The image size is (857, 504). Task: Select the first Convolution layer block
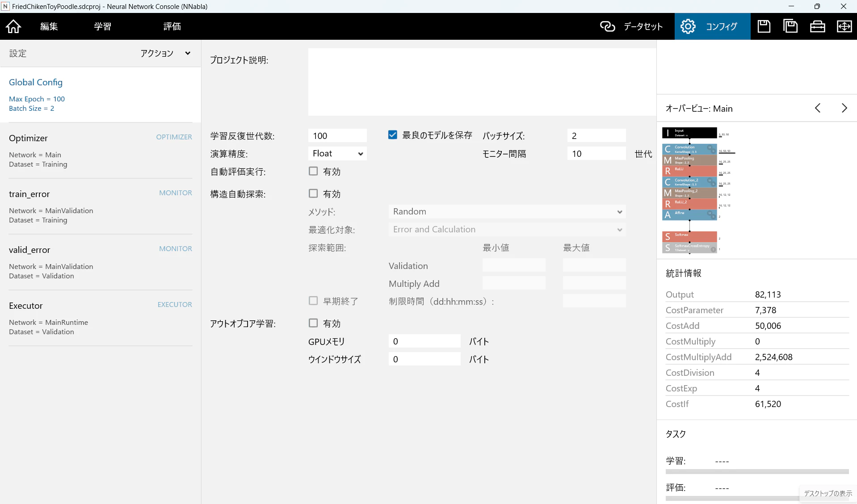[x=689, y=149]
